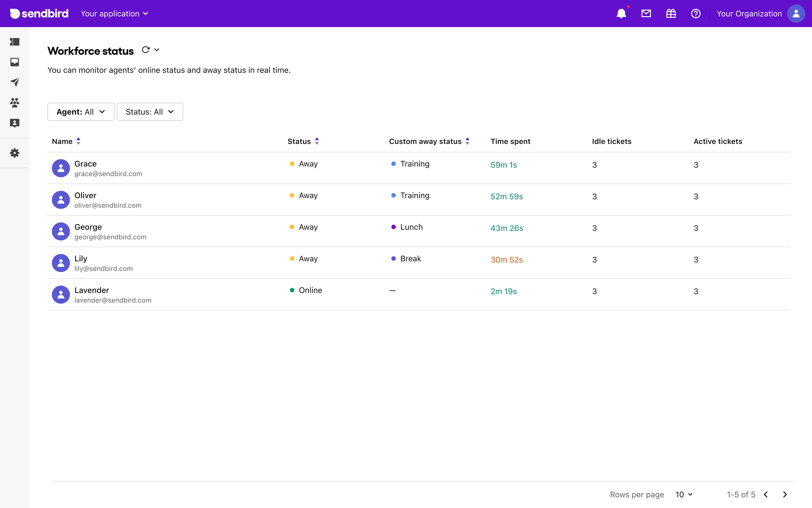Click George's avatar icon
The width and height of the screenshot is (812, 508).
tap(61, 231)
